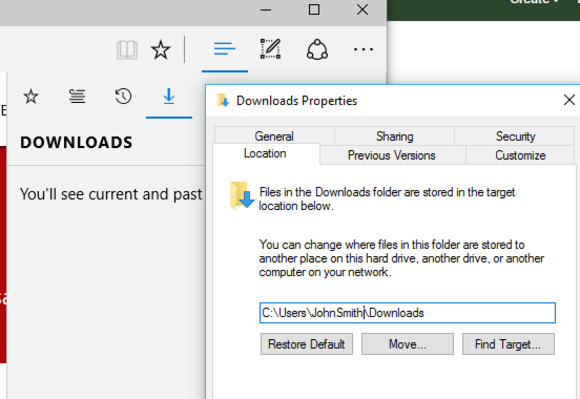The width and height of the screenshot is (580, 399).
Task: Click in the Downloads path text field
Action: (x=407, y=313)
